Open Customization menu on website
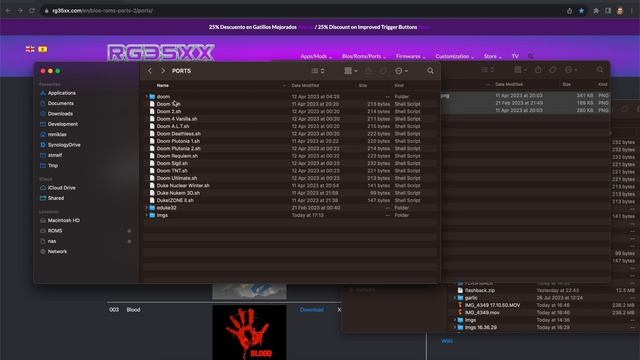Viewport: 640px width, 360px height. pyautogui.click(x=454, y=56)
